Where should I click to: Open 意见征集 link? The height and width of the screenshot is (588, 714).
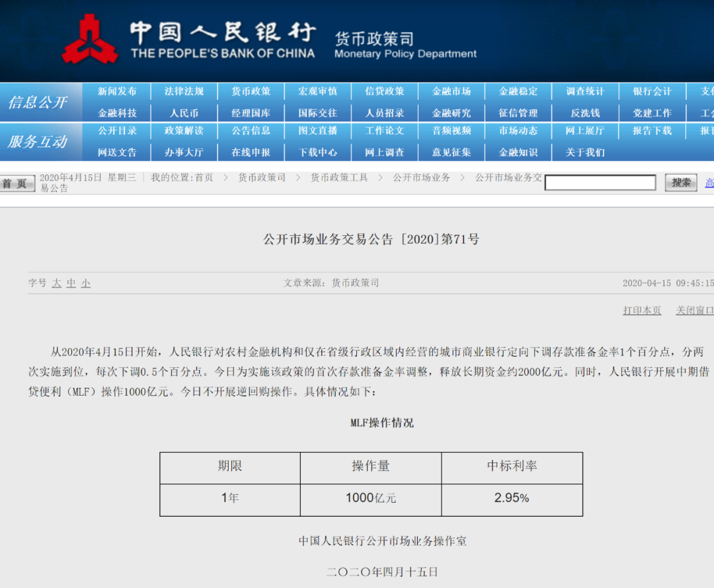[452, 153]
